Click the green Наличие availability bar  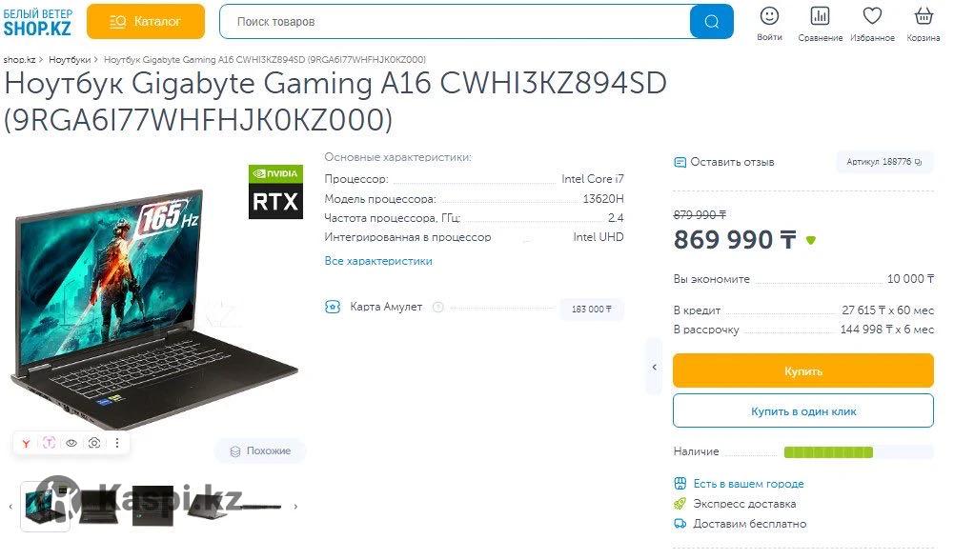point(828,451)
